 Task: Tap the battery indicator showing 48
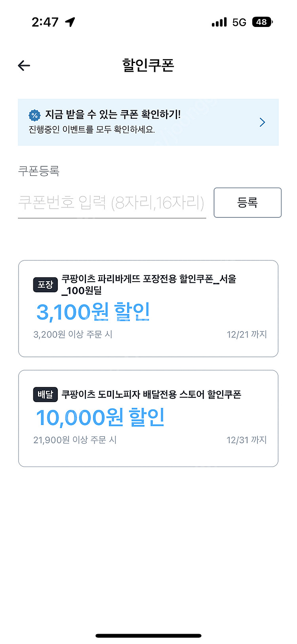tap(262, 22)
